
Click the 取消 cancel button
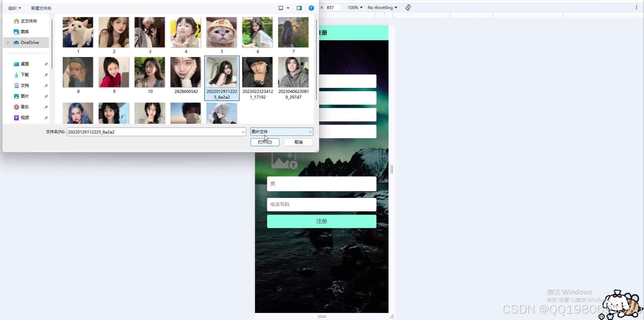click(298, 142)
